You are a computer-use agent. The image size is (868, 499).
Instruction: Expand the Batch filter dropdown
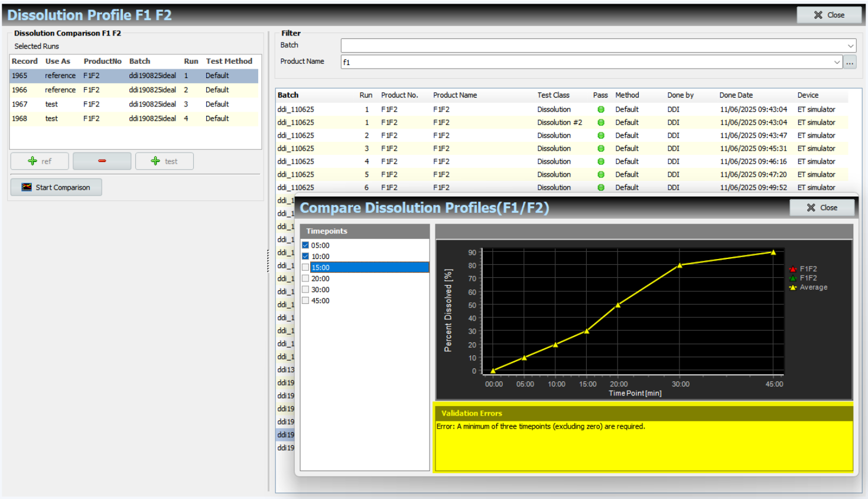(x=850, y=46)
